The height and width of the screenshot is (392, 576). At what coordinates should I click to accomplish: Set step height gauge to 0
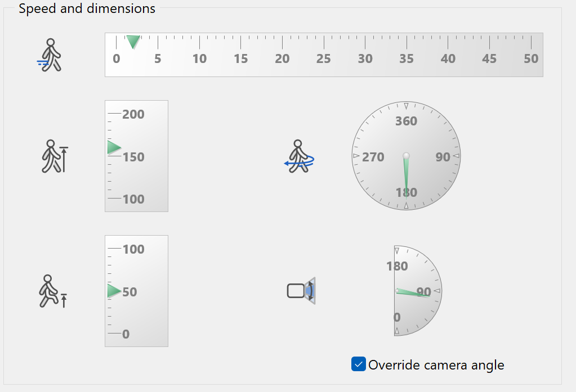point(114,334)
